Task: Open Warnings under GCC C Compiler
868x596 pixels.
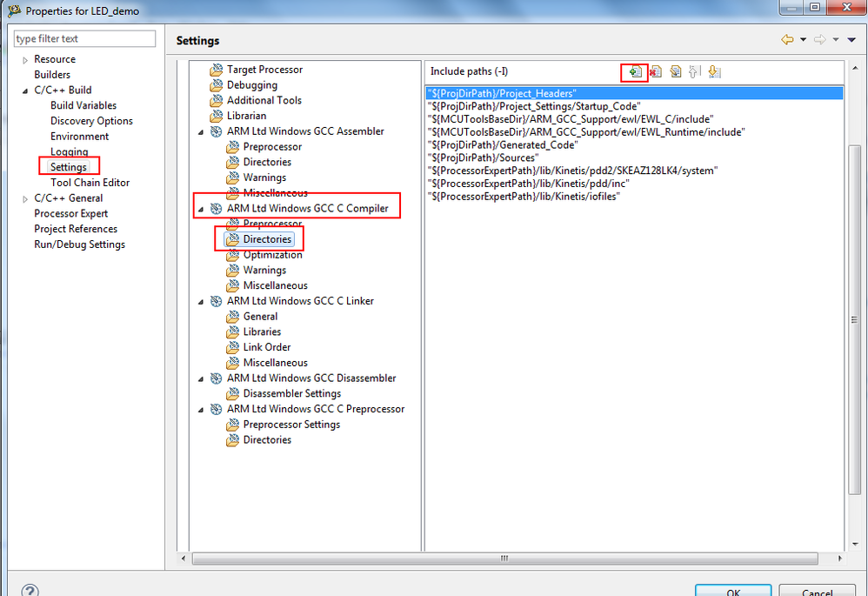Action: 264,271
